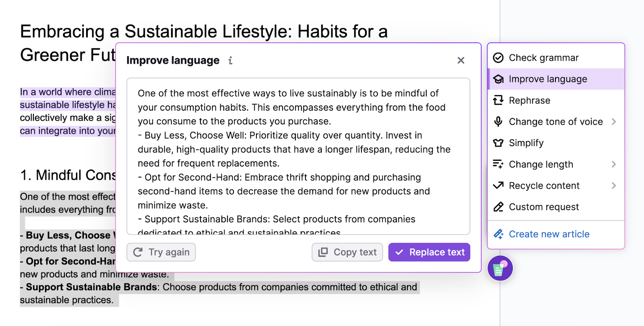The image size is (644, 326).
Task: Click the copy icon inside Copy text button
Action: (322, 252)
